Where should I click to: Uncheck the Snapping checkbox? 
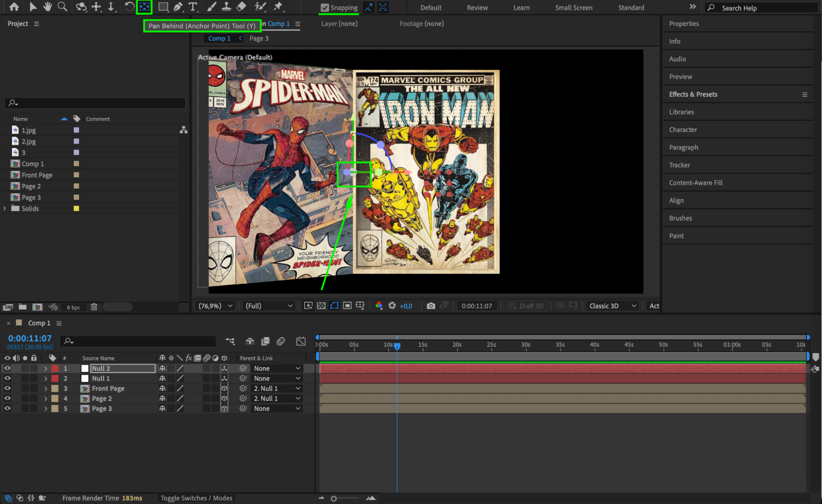(325, 7)
